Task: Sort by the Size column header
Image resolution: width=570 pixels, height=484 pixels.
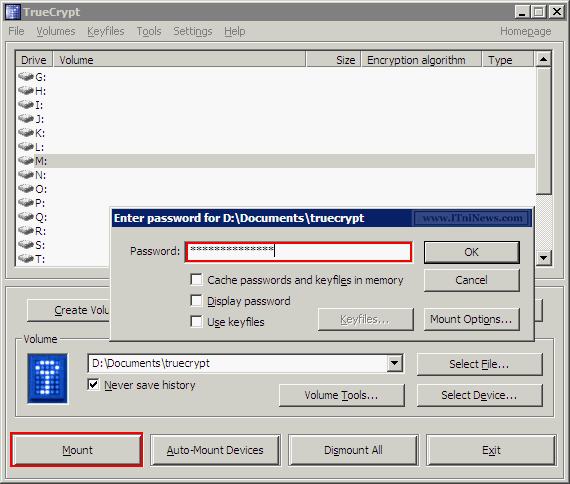Action: (x=333, y=60)
